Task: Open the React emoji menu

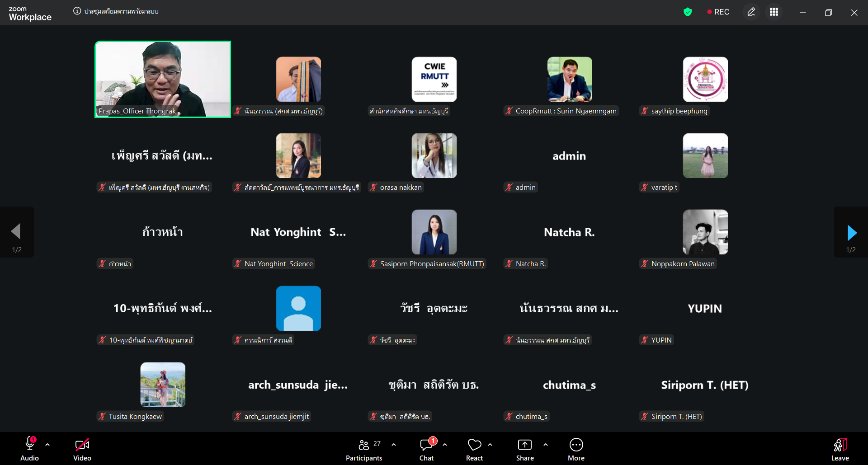Action: click(474, 450)
